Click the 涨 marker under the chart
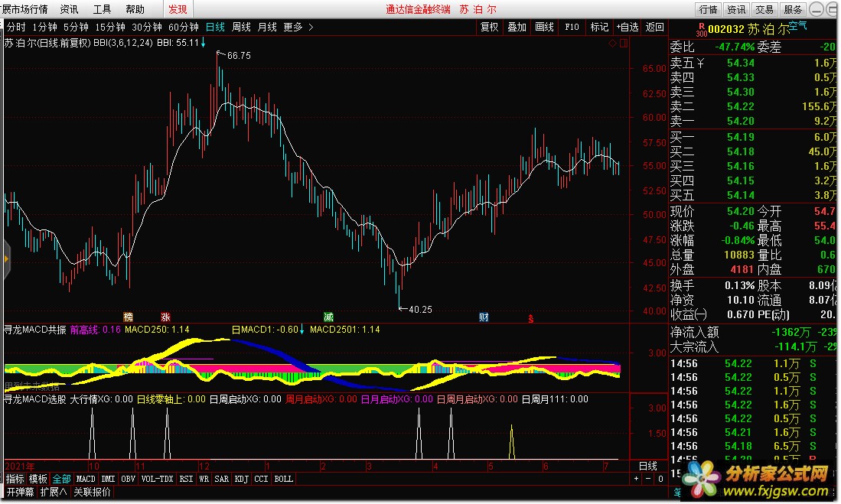Screen dimensions: 841x504 pyautogui.click(x=166, y=317)
